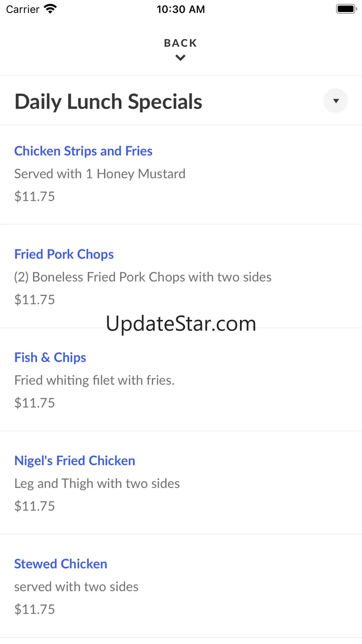Open the Daily Lunch Specials dropdown arrow

(x=336, y=101)
